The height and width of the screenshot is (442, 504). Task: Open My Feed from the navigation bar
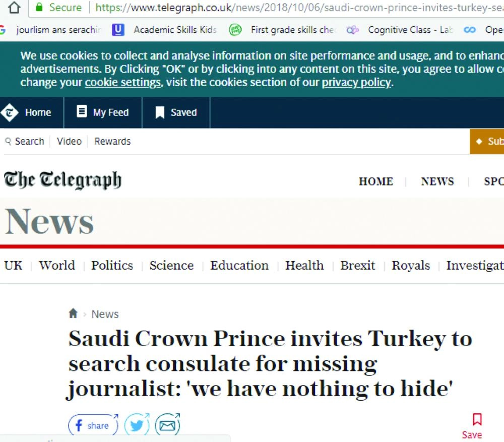103,112
